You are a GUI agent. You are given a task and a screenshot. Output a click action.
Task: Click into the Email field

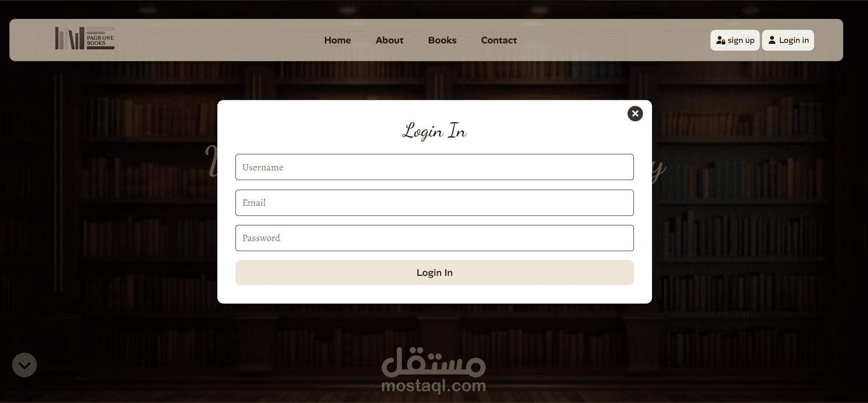(434, 203)
